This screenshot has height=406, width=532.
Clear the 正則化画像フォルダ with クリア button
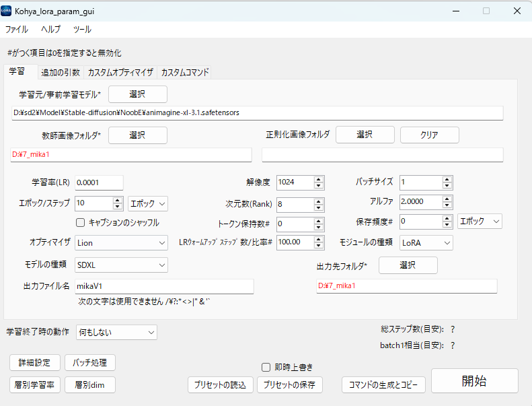[429, 135]
